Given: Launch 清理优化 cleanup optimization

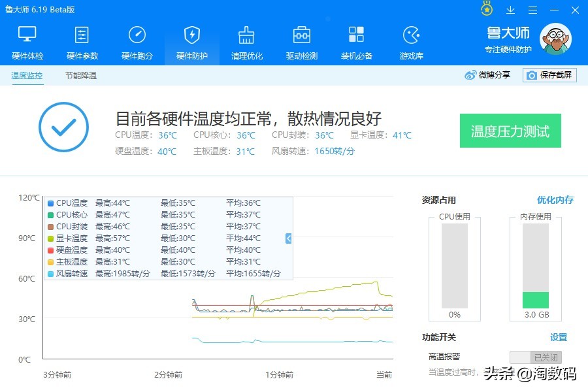Looking at the screenshot, I should [x=246, y=41].
